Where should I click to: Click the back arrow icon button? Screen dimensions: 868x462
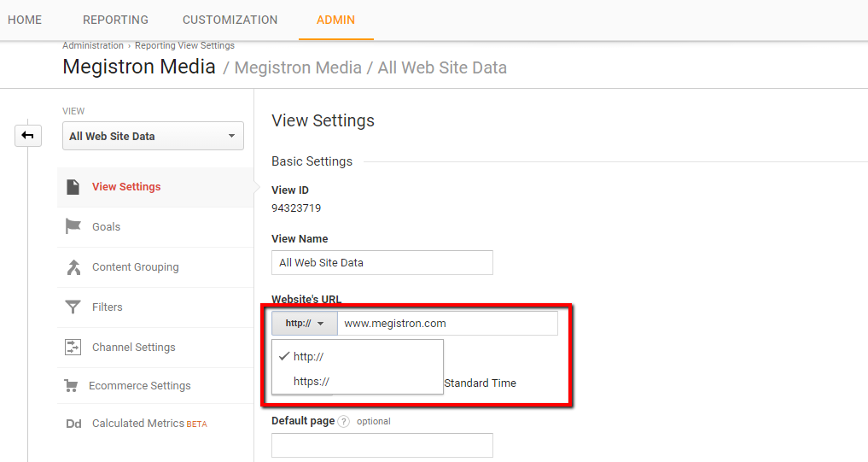click(27, 136)
